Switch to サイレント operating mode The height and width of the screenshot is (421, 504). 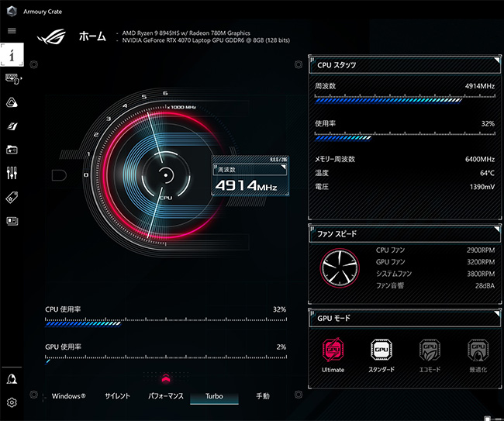[117, 396]
